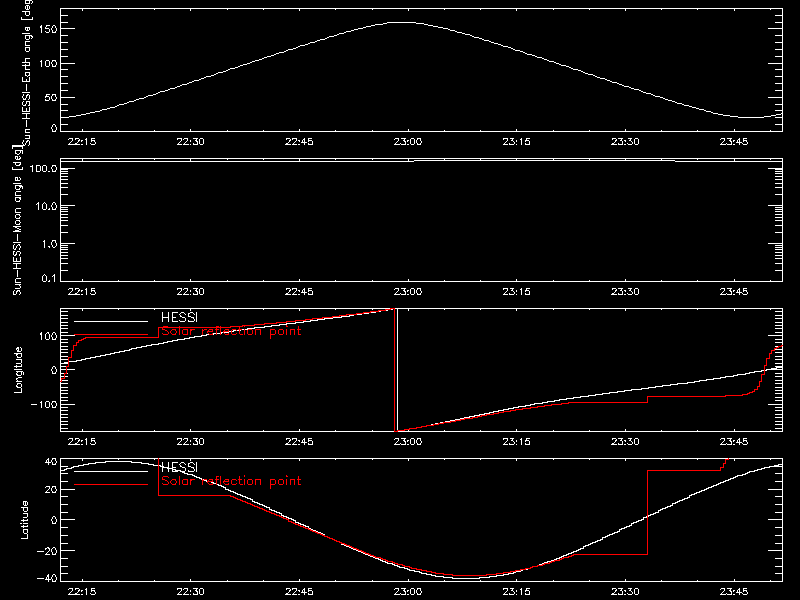Select HESSI legend label in Latitude plot
This screenshot has height=600, width=800.
tap(179, 467)
